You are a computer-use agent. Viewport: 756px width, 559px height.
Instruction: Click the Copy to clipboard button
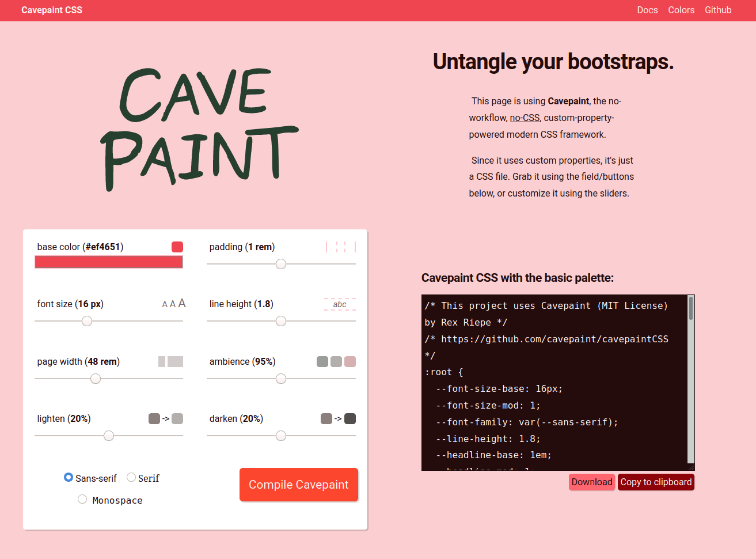tap(656, 482)
